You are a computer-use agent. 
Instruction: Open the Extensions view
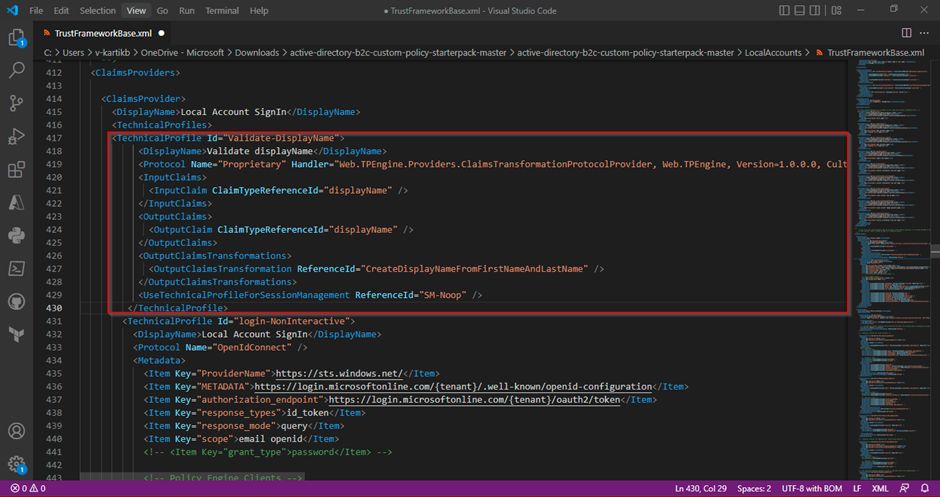coord(16,170)
